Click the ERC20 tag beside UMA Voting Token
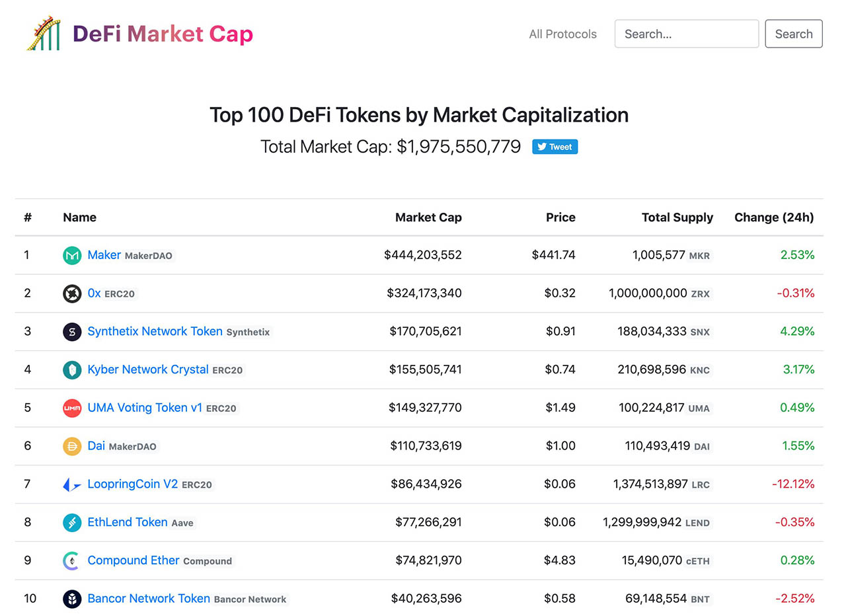This screenshot has height=616, width=846. coord(221,408)
